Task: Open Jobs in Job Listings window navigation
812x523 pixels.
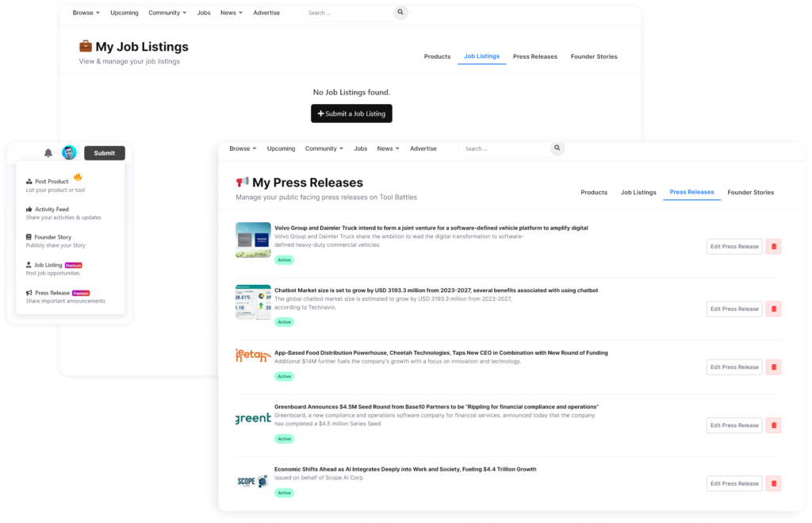Action: pos(204,13)
